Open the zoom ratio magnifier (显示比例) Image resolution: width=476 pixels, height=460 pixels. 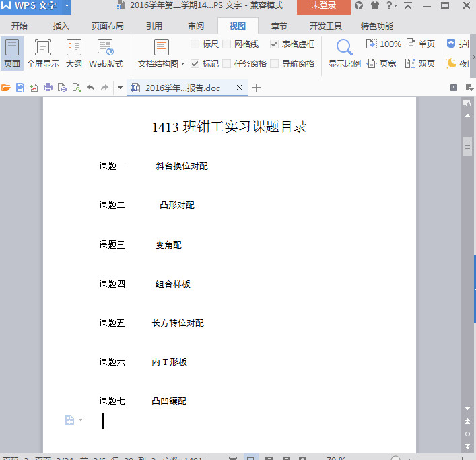pyautogui.click(x=345, y=53)
